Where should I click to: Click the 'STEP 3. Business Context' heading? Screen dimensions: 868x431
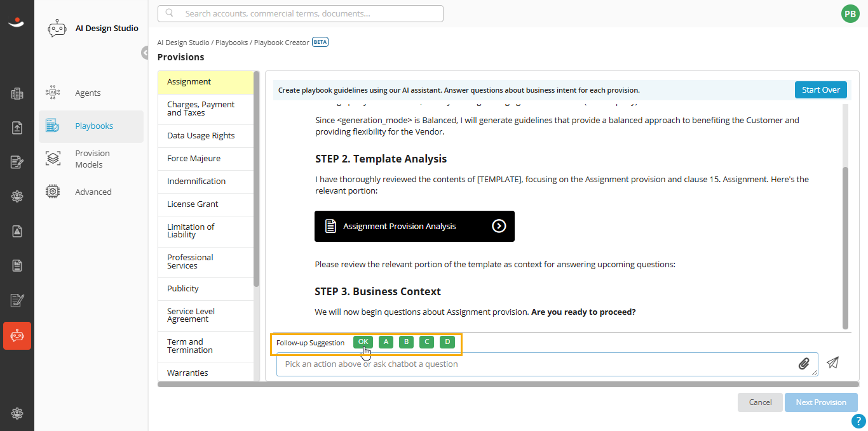[x=378, y=291]
